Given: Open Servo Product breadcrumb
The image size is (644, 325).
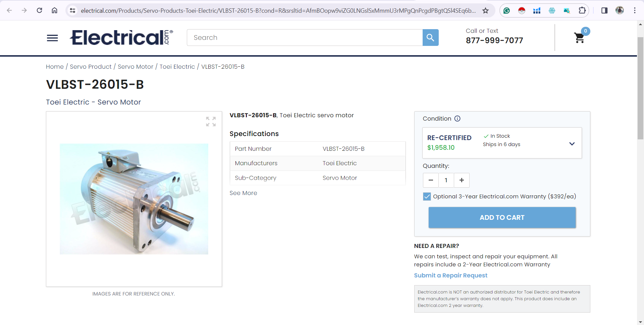Looking at the screenshot, I should point(91,67).
